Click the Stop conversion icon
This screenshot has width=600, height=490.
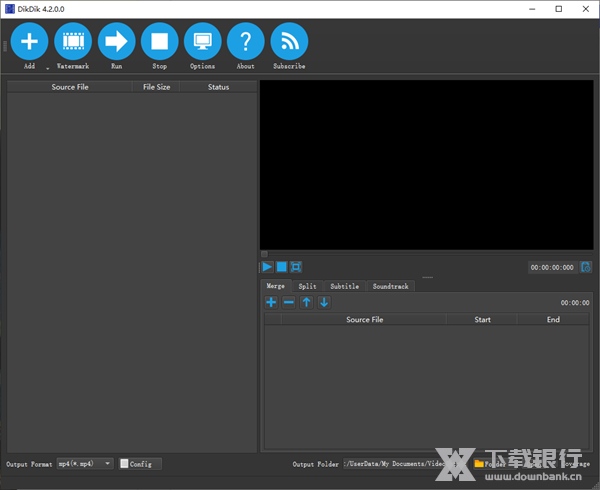tap(159, 42)
